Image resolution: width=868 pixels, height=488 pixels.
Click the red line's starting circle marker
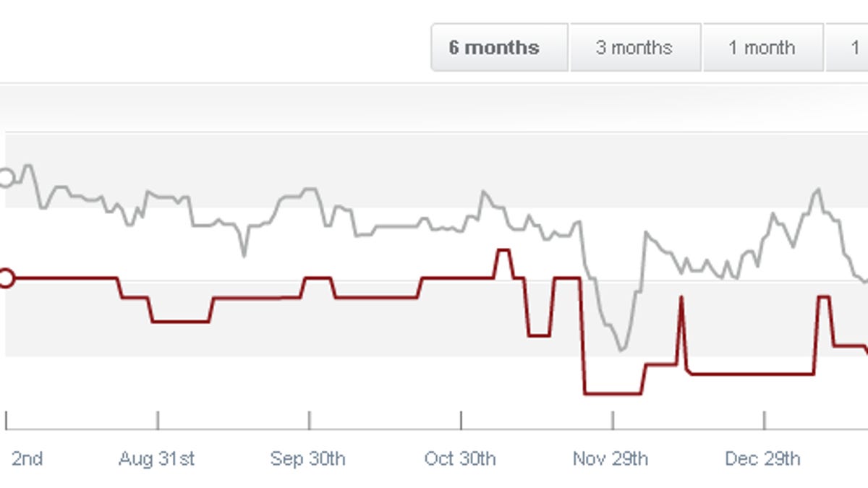coord(5,278)
